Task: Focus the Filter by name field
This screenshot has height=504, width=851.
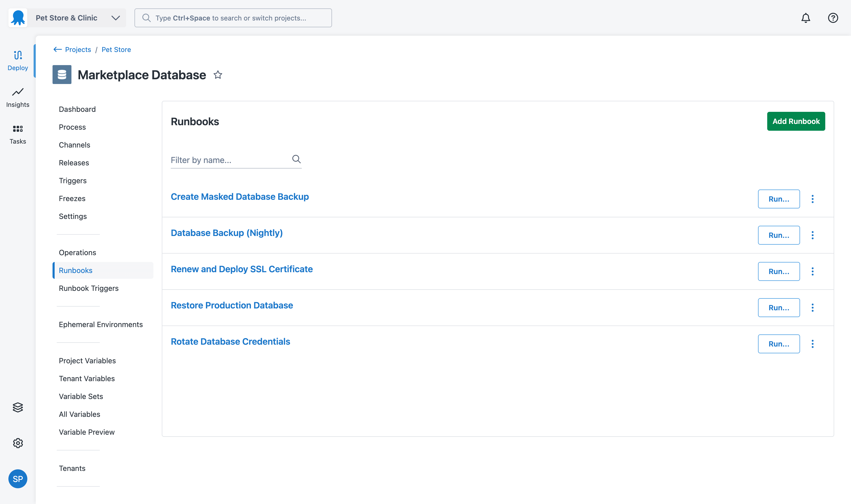Action: [x=230, y=160]
